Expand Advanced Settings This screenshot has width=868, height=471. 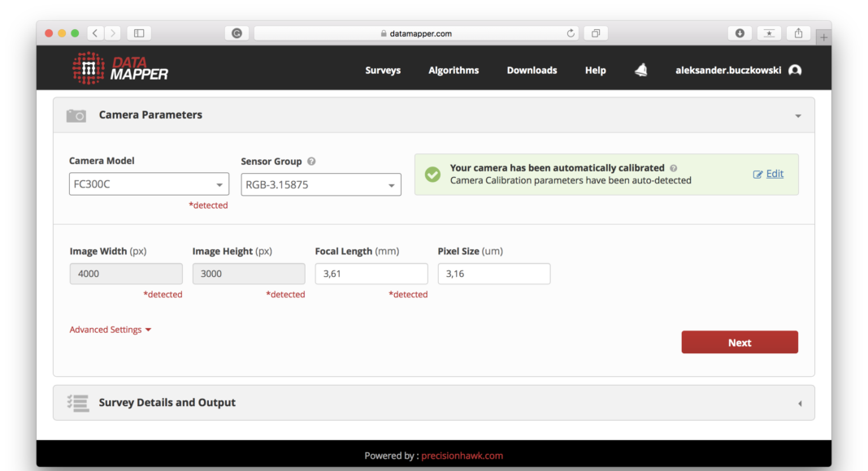point(111,330)
